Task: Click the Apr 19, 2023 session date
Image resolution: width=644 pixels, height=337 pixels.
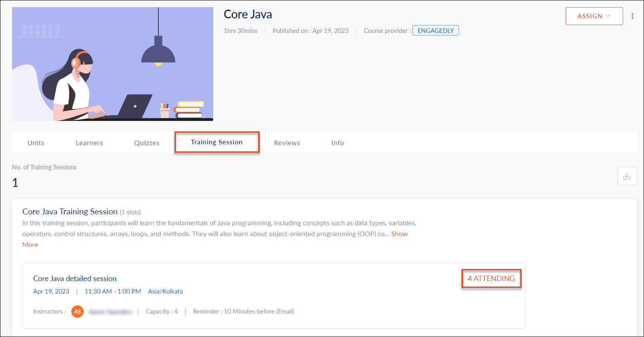Action: pos(51,292)
